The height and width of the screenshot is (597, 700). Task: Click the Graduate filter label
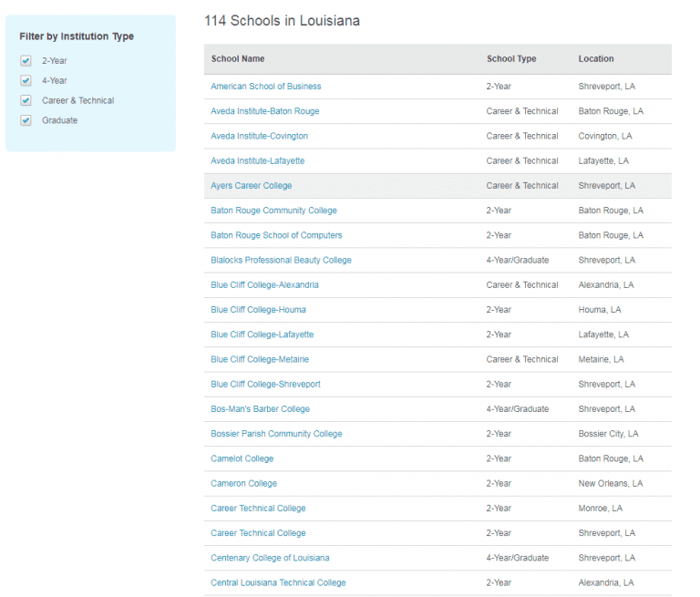pyautogui.click(x=60, y=120)
